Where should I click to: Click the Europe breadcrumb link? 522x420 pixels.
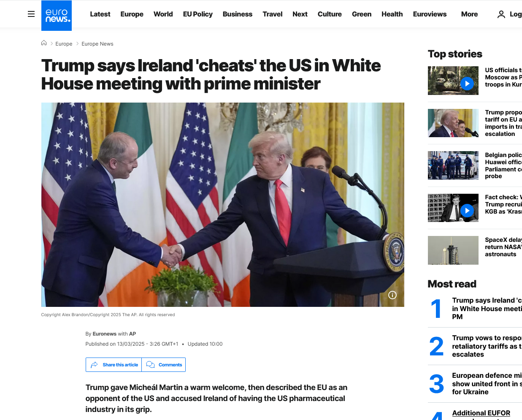[64, 44]
